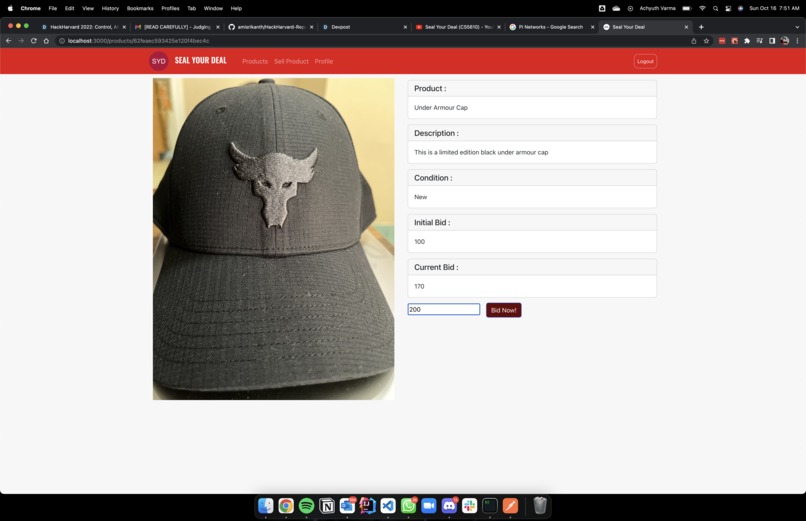Open Products nav link
The width and height of the screenshot is (806, 521).
(255, 61)
